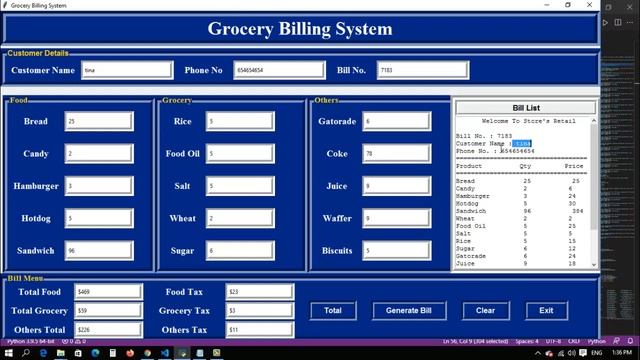Select the Biscuits quantity field
Image resolution: width=640 pixels, height=360 pixels.
coord(397,251)
